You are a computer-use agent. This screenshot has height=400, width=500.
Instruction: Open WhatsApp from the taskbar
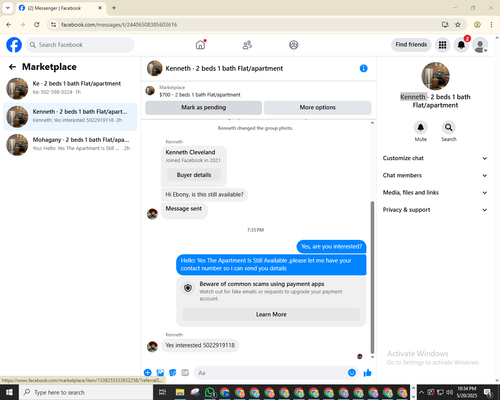coord(210,392)
